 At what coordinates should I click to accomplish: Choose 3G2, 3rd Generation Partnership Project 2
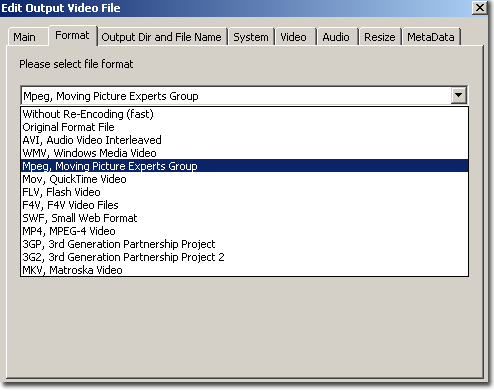(x=245, y=257)
